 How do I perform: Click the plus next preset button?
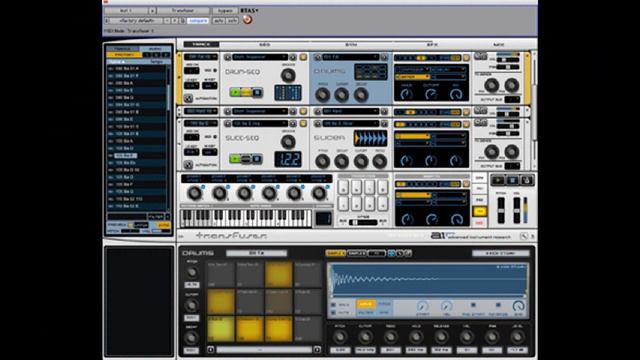coord(175,20)
